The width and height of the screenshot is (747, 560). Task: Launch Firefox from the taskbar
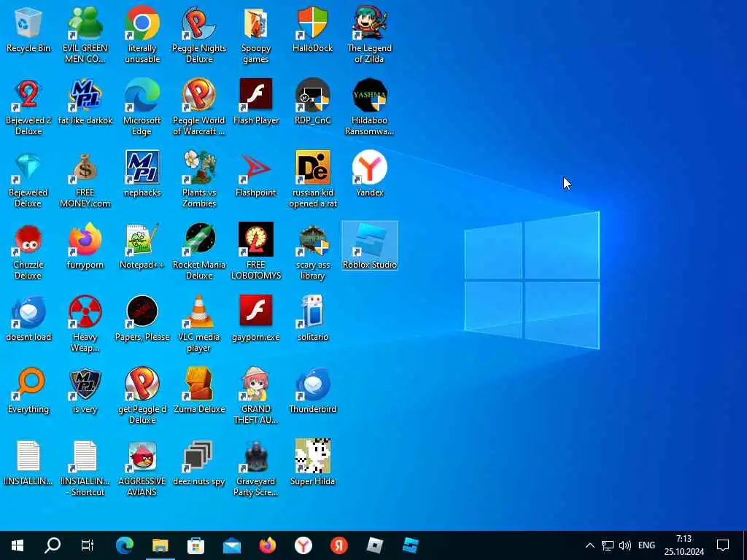(x=267, y=545)
